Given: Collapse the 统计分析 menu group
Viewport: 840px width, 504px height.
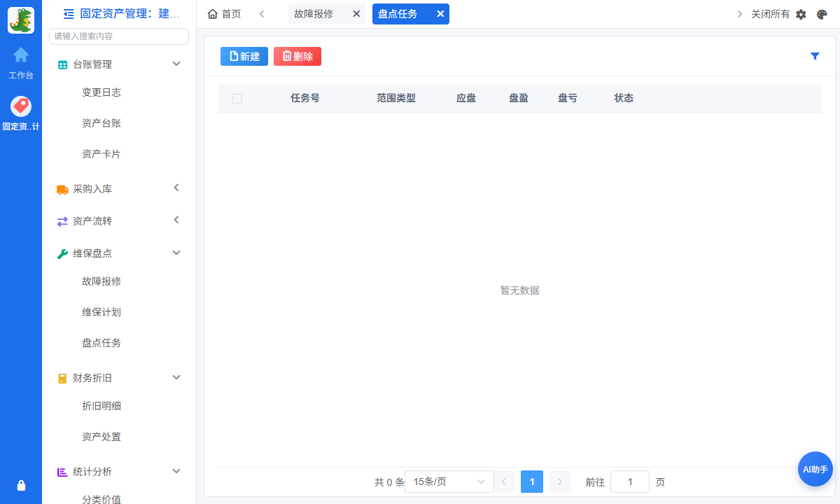Looking at the screenshot, I should [x=176, y=471].
